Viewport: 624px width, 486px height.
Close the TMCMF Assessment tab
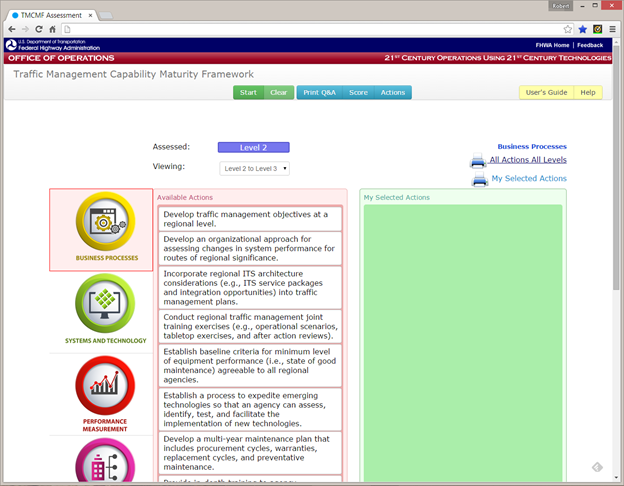[90, 15]
